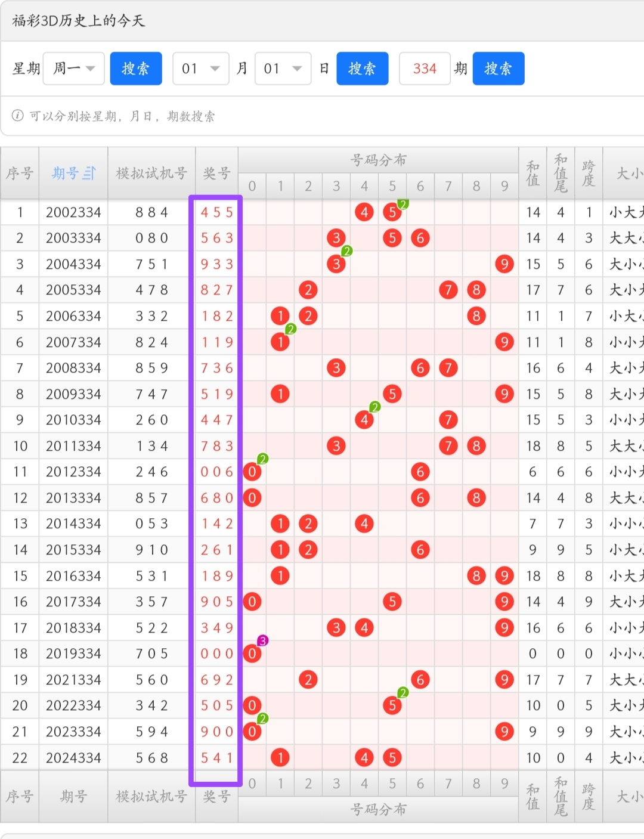Click the 跨度 column header at top
This screenshot has width=644, height=839.
click(x=589, y=174)
